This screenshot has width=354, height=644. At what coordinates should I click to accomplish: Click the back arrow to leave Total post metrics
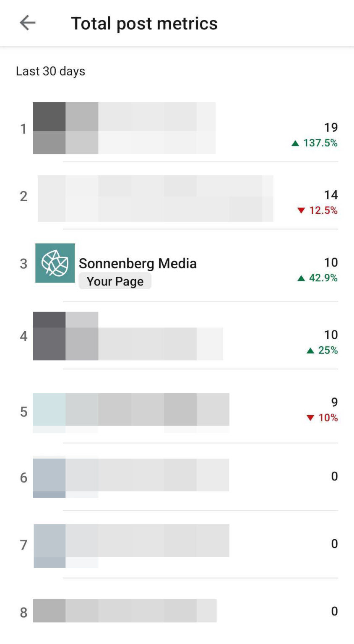click(x=27, y=23)
